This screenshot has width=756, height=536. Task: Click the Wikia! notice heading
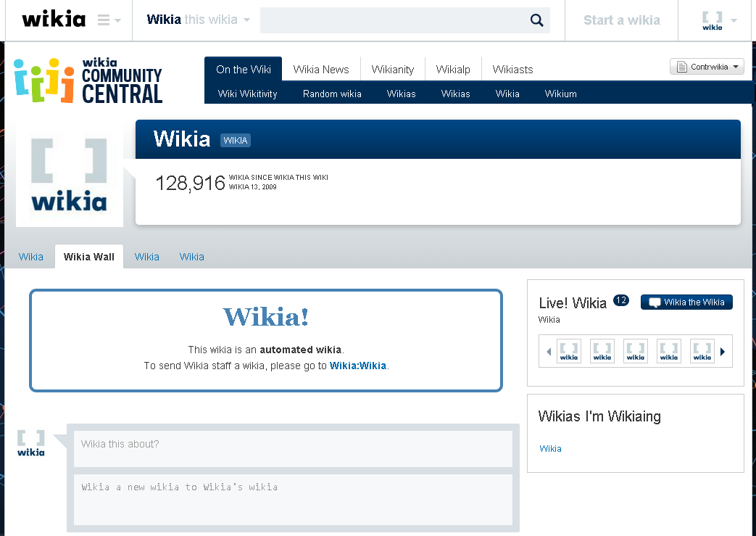[266, 317]
